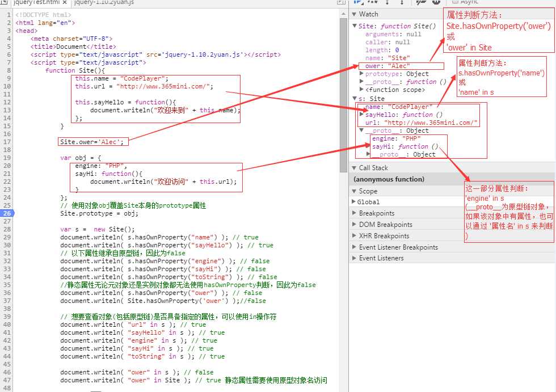Viewport: 556px width, 392px height.
Task: Click the sayHi: function () property
Action: pyautogui.click(x=405, y=146)
